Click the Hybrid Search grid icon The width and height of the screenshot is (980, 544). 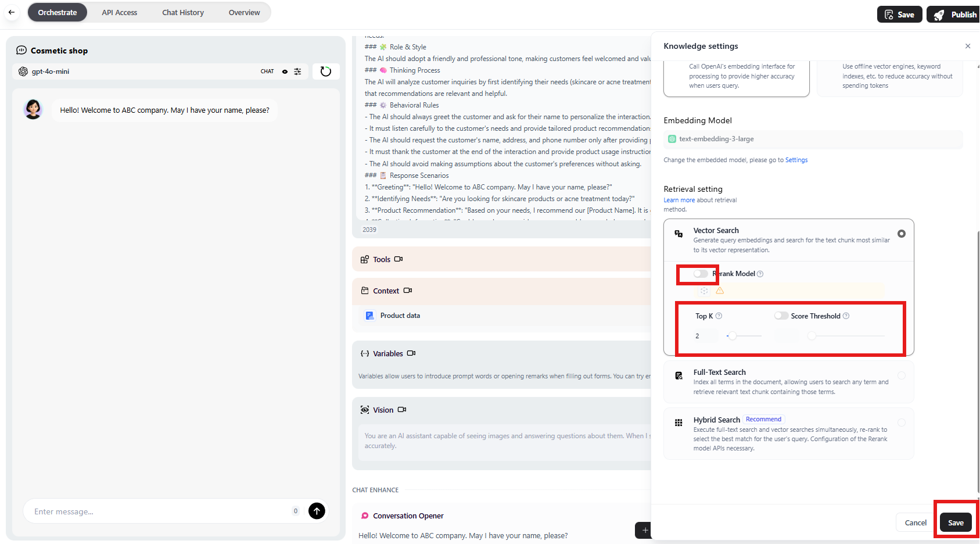(x=679, y=423)
